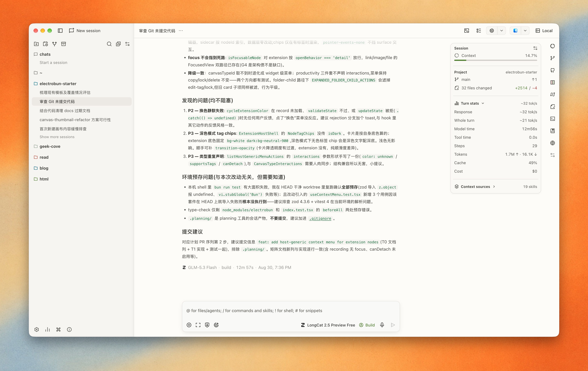Screen dimensions: 588x371
Task: Open the GitHub icon in right rail
Action: 553,70
